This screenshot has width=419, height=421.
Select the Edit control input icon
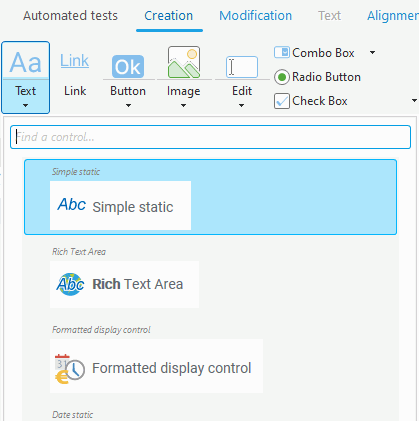pyautogui.click(x=242, y=67)
